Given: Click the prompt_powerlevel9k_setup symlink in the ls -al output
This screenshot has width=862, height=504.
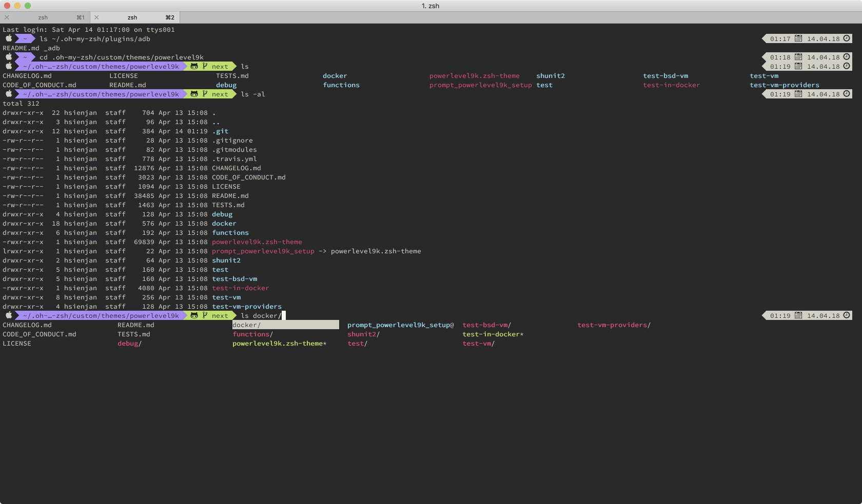Looking at the screenshot, I should [263, 251].
